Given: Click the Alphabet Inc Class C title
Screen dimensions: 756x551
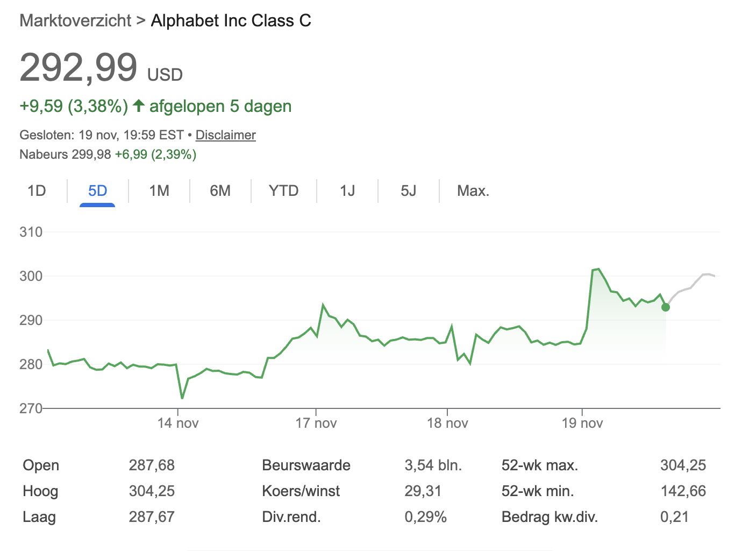Looking at the screenshot, I should 231,20.
